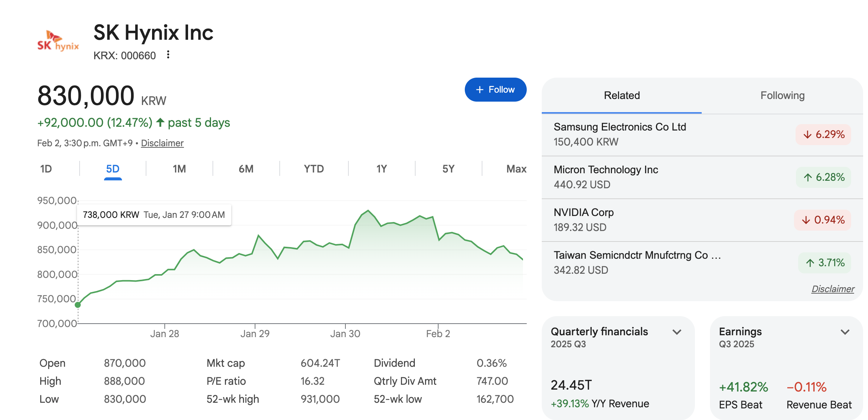Switch to the Following tab
Image resolution: width=868 pixels, height=420 pixels.
pos(782,96)
